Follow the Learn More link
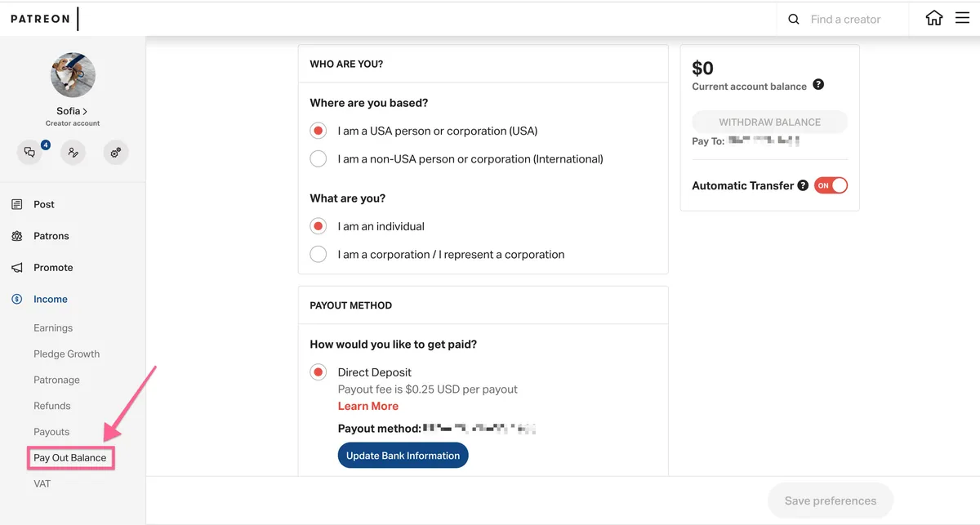Screen dimensions: 980x525 (368, 407)
